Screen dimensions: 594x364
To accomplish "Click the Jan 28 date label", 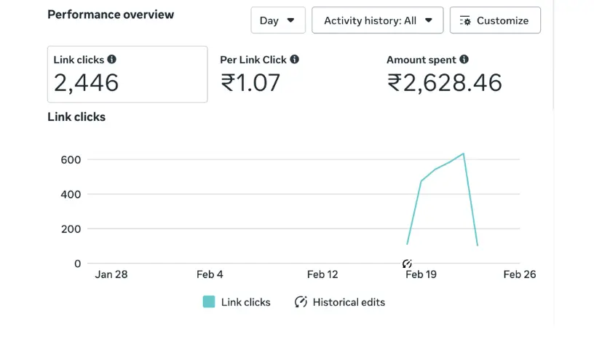I will click(111, 274).
